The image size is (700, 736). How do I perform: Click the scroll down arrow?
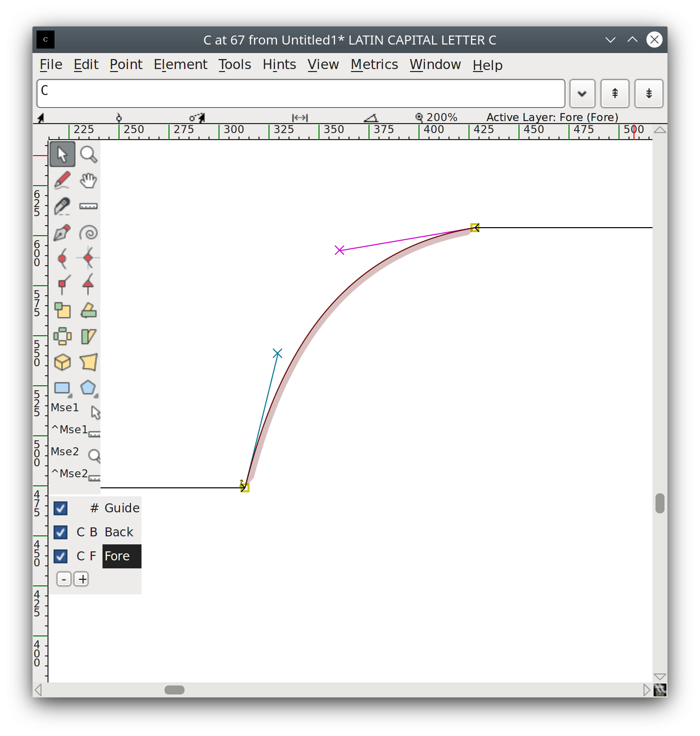[x=660, y=677]
